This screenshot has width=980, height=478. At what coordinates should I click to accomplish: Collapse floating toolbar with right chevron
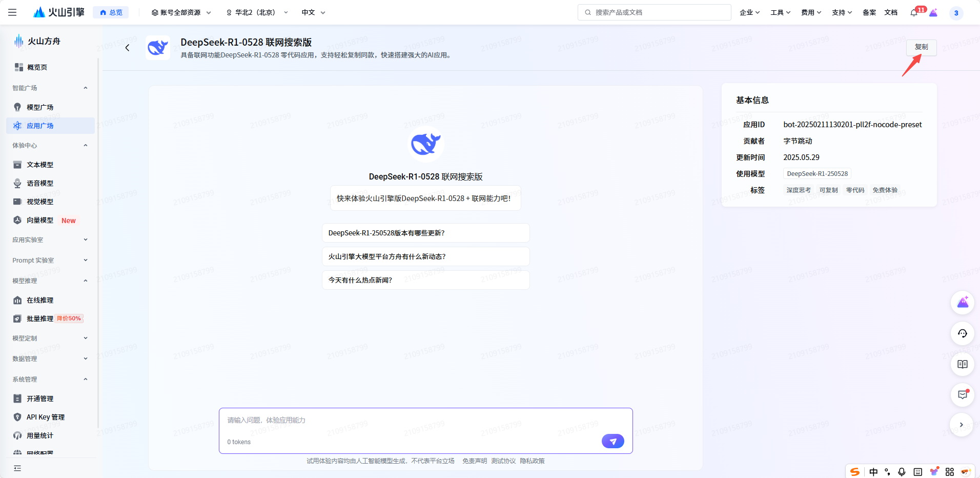pyautogui.click(x=962, y=425)
